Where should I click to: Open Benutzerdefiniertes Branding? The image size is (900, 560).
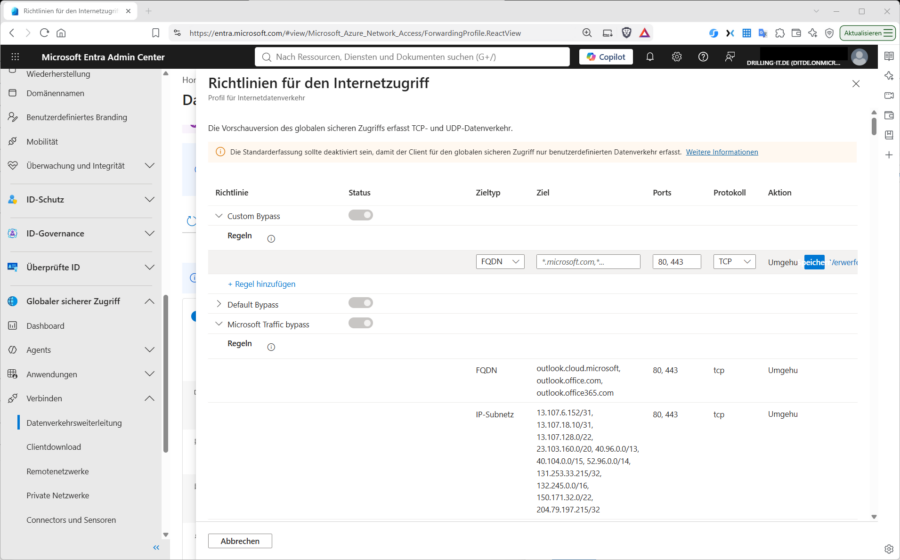(76, 117)
